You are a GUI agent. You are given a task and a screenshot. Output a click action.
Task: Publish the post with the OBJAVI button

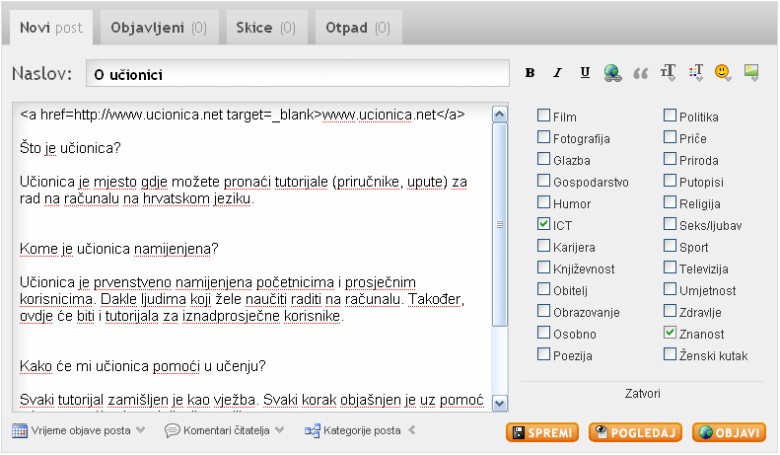tap(729, 433)
